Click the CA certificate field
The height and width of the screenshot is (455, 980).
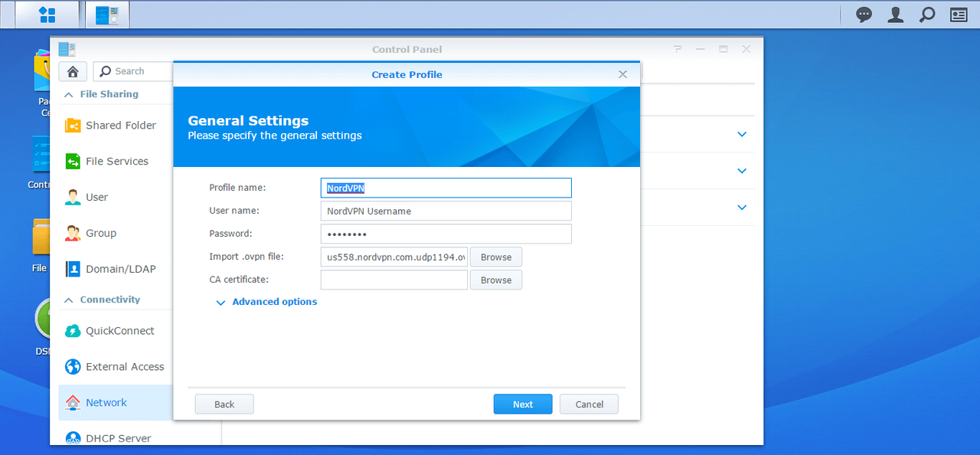tap(394, 280)
